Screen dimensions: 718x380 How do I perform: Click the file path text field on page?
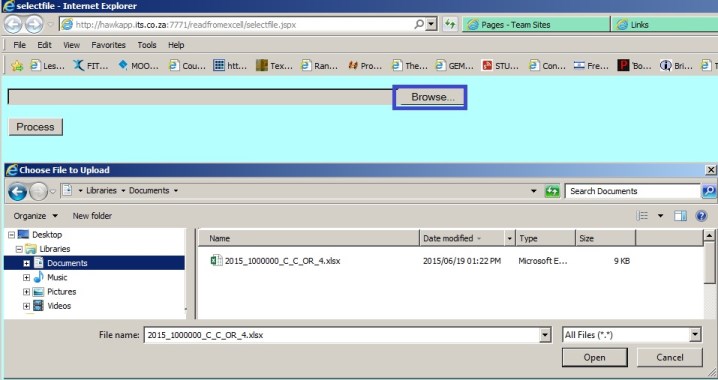(200, 97)
